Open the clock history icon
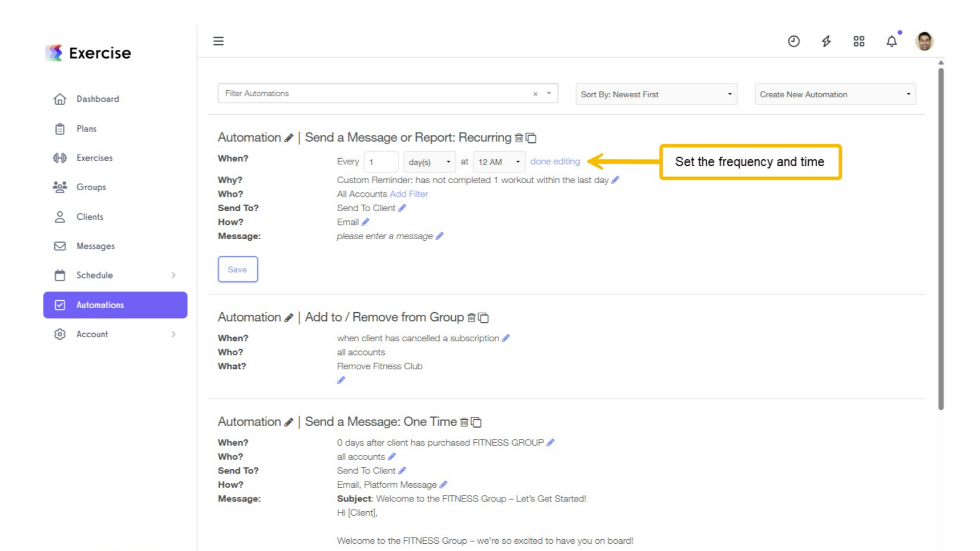980x551 pixels. click(794, 41)
